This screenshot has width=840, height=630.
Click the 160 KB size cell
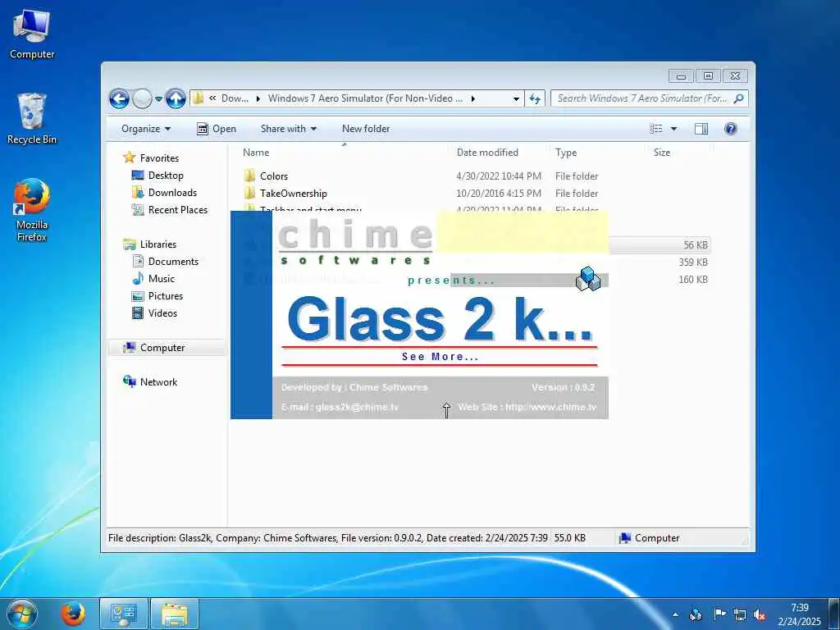coord(693,280)
